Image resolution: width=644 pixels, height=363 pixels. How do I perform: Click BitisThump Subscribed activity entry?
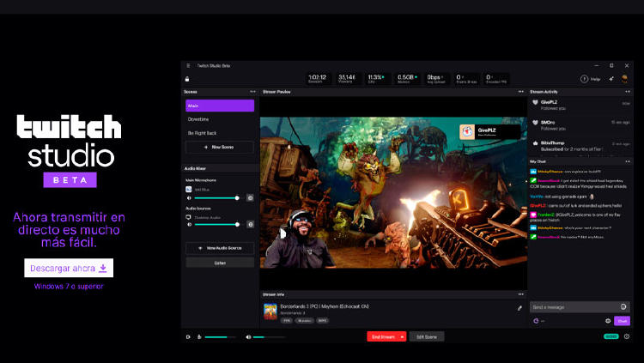click(x=580, y=146)
